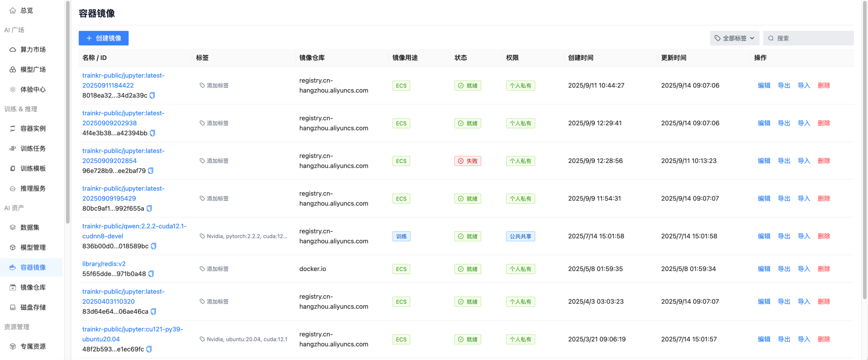Edit the qwen:2.2.2-cuda12.1 image row
Screen dimensions: 868x360
(x=764, y=236)
